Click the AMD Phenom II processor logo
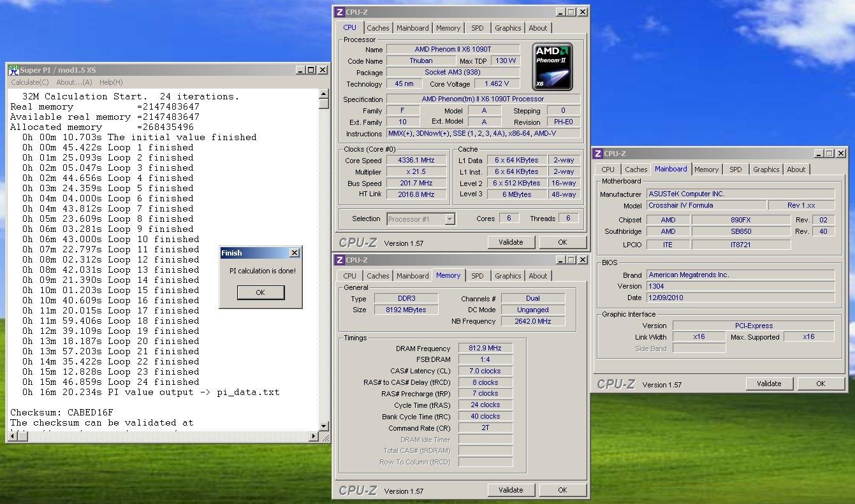The height and width of the screenshot is (504, 855). click(552, 67)
